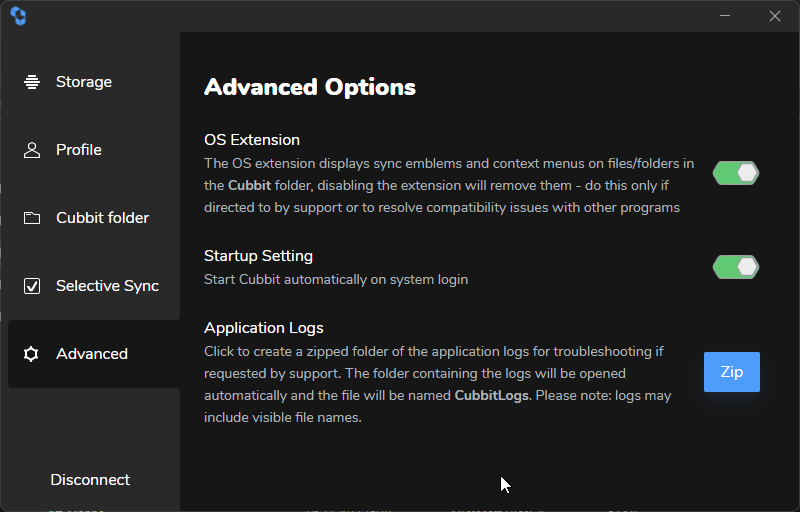Click the Cubbit logo icon in title bar
Screen dimensions: 800x512
[18, 16]
